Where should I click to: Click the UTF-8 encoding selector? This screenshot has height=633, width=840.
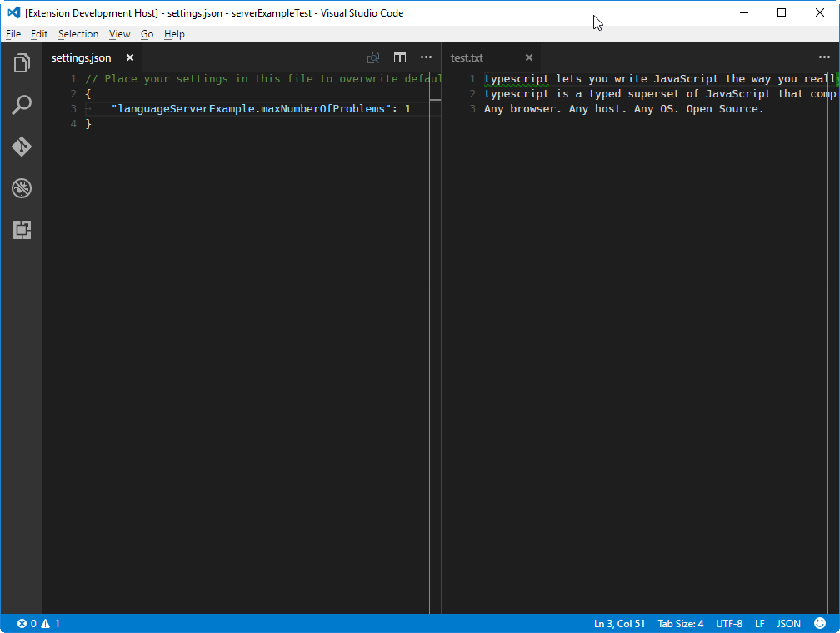click(x=728, y=623)
